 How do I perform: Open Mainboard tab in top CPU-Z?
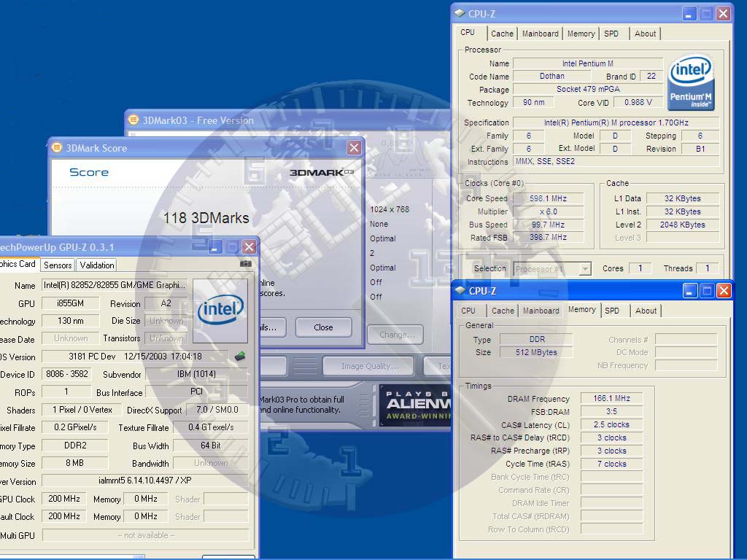point(541,34)
